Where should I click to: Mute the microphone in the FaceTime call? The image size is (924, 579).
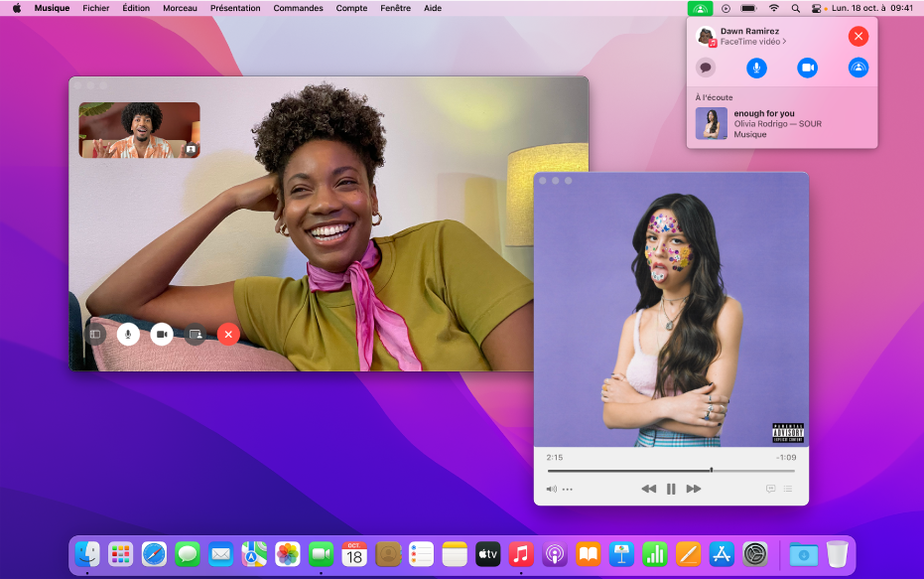(x=129, y=335)
